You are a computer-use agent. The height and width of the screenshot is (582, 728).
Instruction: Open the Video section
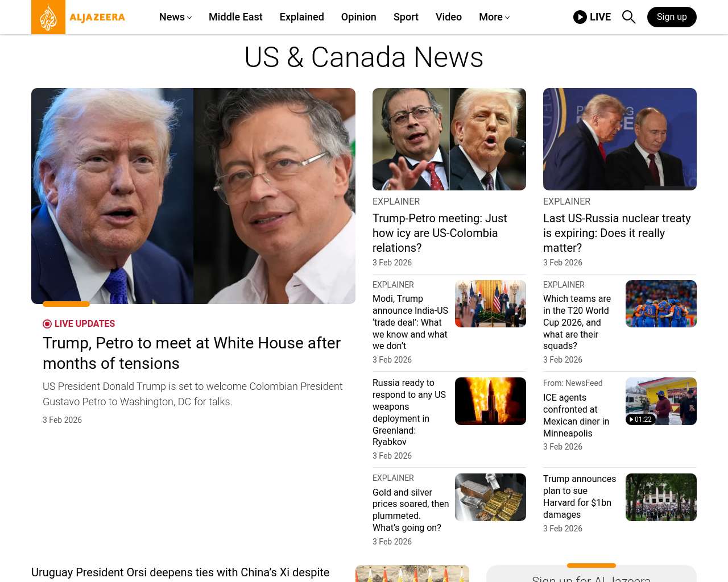point(449,17)
